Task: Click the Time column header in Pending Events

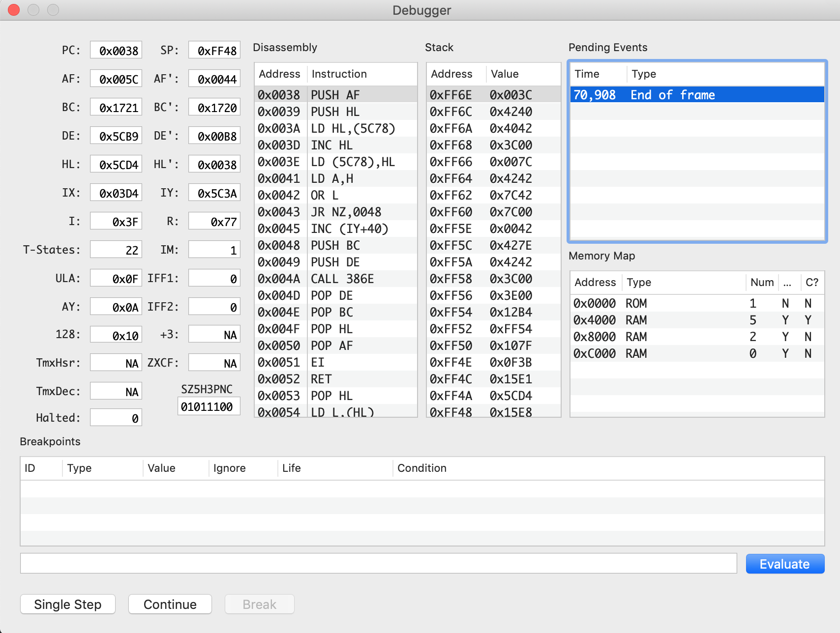Action: coord(599,74)
